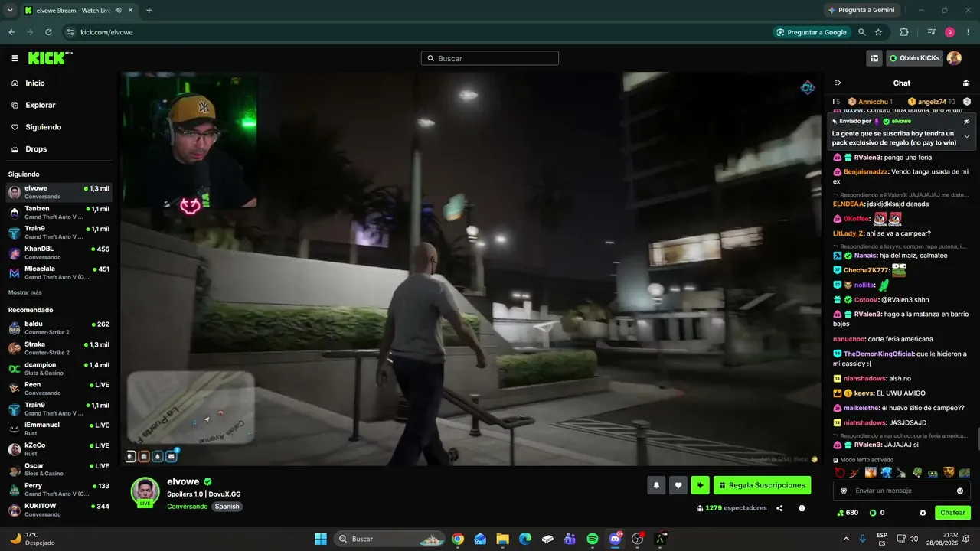980x551 pixels.
Task: Open the Windows Start menu
Action: [321, 539]
